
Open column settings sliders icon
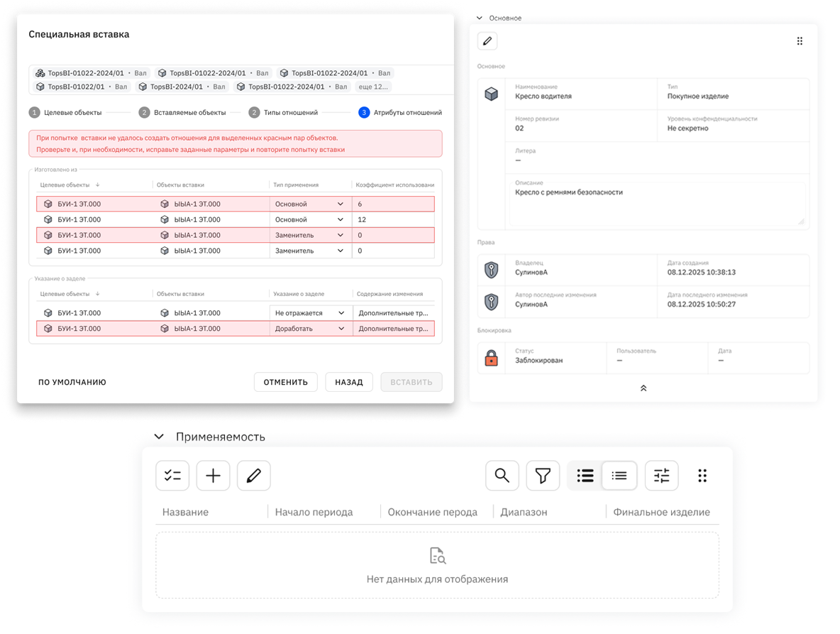pyautogui.click(x=662, y=476)
